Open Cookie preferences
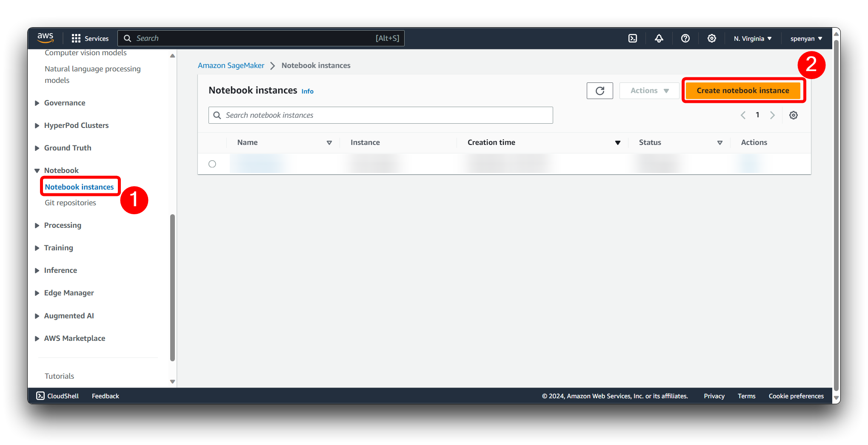The height and width of the screenshot is (445, 868). tap(796, 396)
